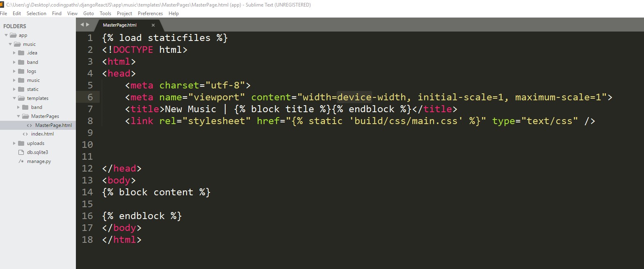
Task: Expand the .idea folder arrow
Action: [14, 53]
